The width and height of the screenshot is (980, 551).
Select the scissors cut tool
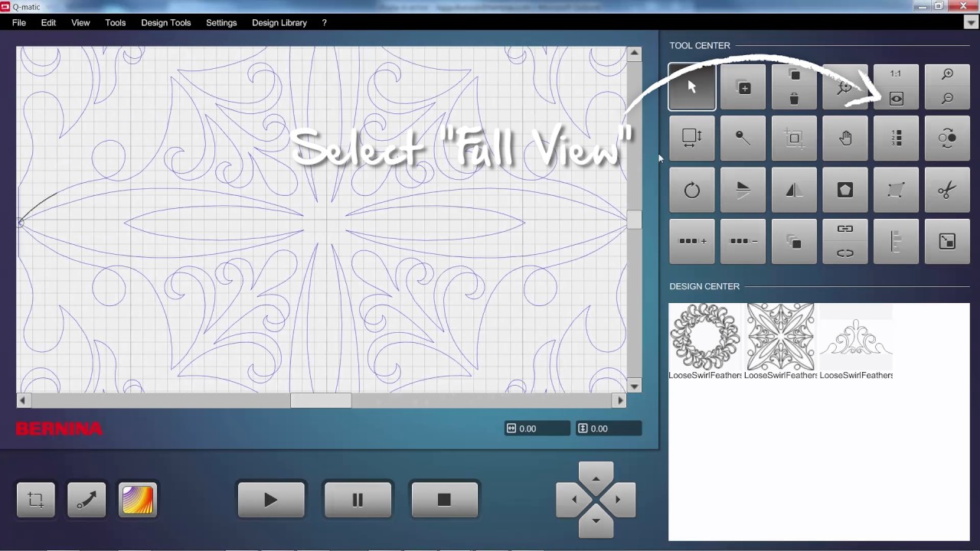[947, 190]
